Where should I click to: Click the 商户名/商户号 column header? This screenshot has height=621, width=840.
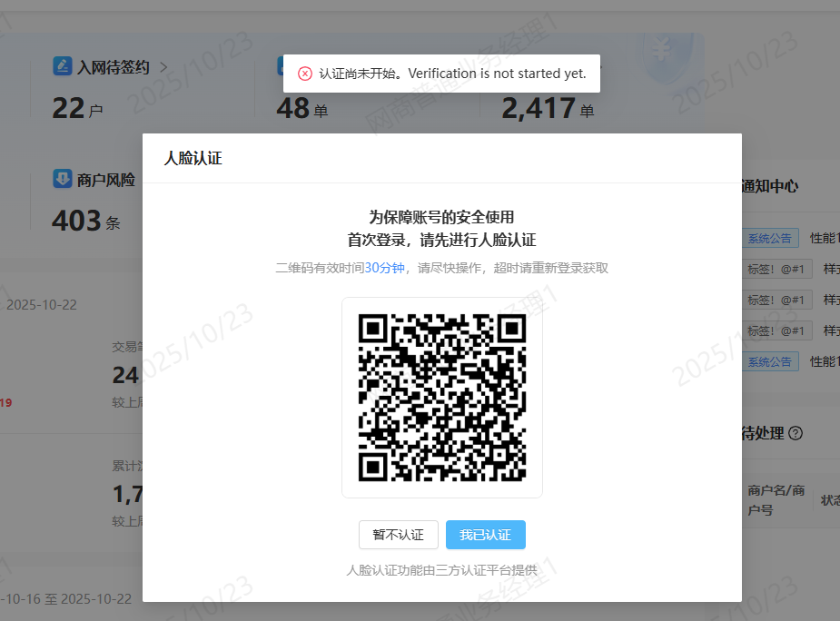776,499
